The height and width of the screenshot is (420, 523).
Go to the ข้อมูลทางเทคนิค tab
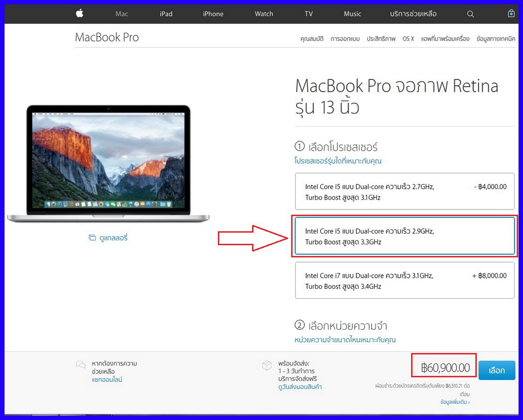click(x=496, y=39)
